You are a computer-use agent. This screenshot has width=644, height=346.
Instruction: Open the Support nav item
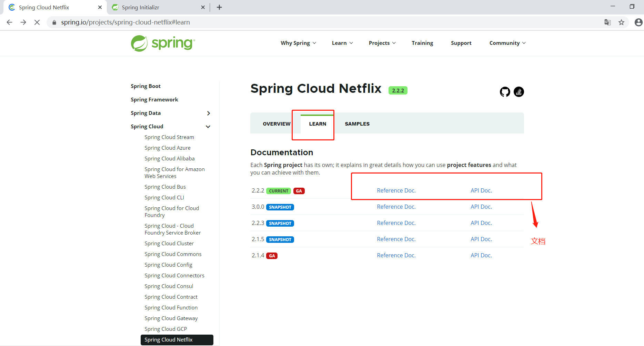pos(461,43)
